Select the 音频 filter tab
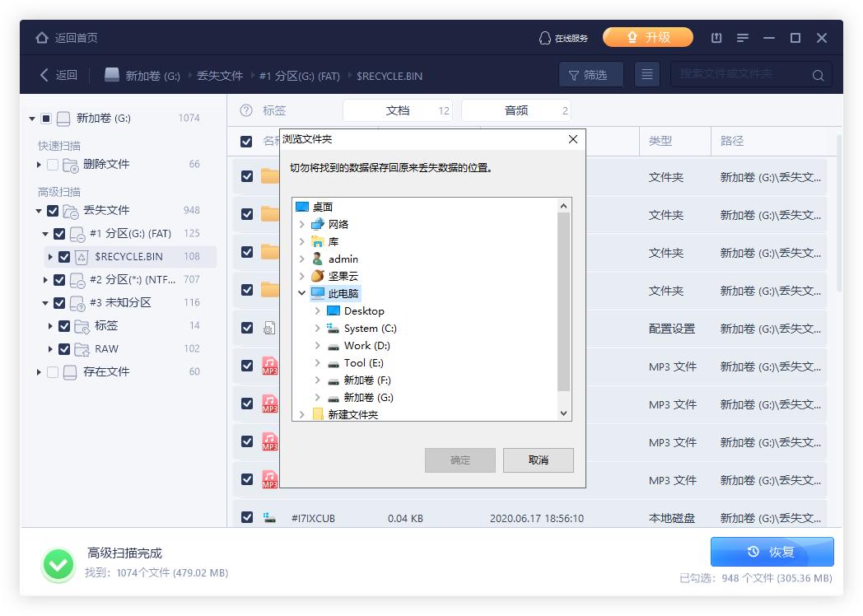The width and height of the screenshot is (863, 616). pyautogui.click(x=516, y=110)
